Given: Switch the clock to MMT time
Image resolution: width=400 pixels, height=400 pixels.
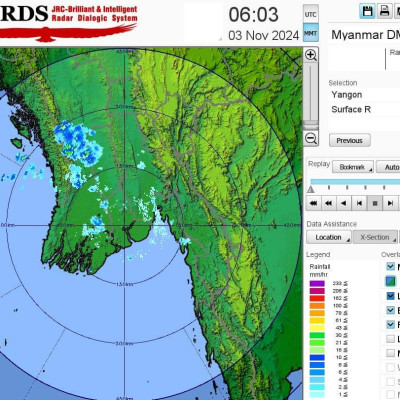Looking at the screenshot, I should tap(311, 33).
